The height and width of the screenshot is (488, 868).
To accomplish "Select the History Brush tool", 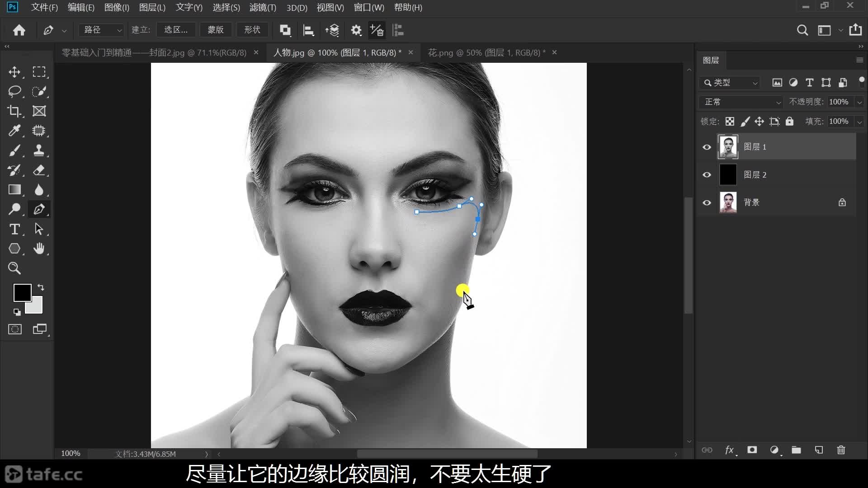I will point(14,170).
